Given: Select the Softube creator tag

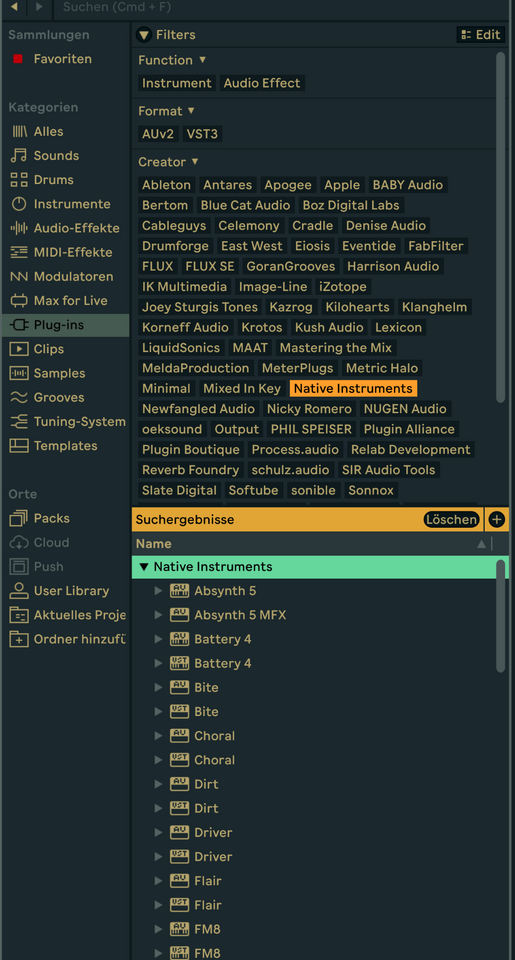Looking at the screenshot, I should pyautogui.click(x=254, y=490).
